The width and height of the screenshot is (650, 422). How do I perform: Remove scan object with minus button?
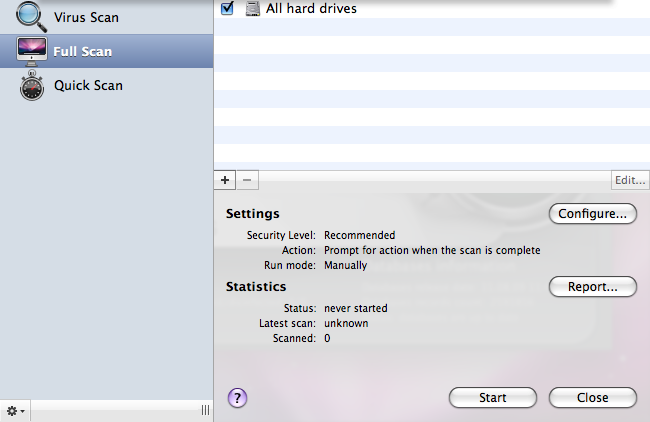click(247, 180)
